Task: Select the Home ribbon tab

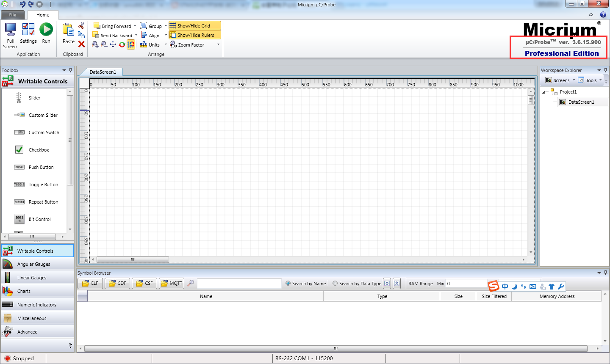Action: click(x=43, y=15)
